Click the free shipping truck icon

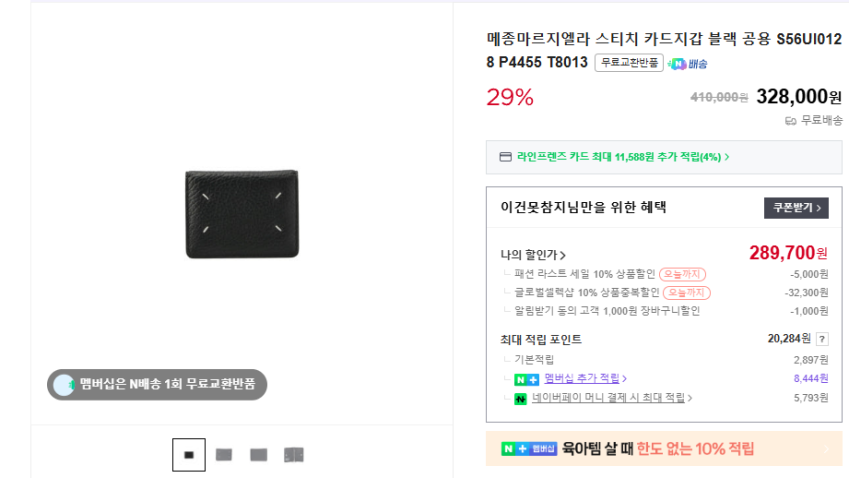point(790,120)
